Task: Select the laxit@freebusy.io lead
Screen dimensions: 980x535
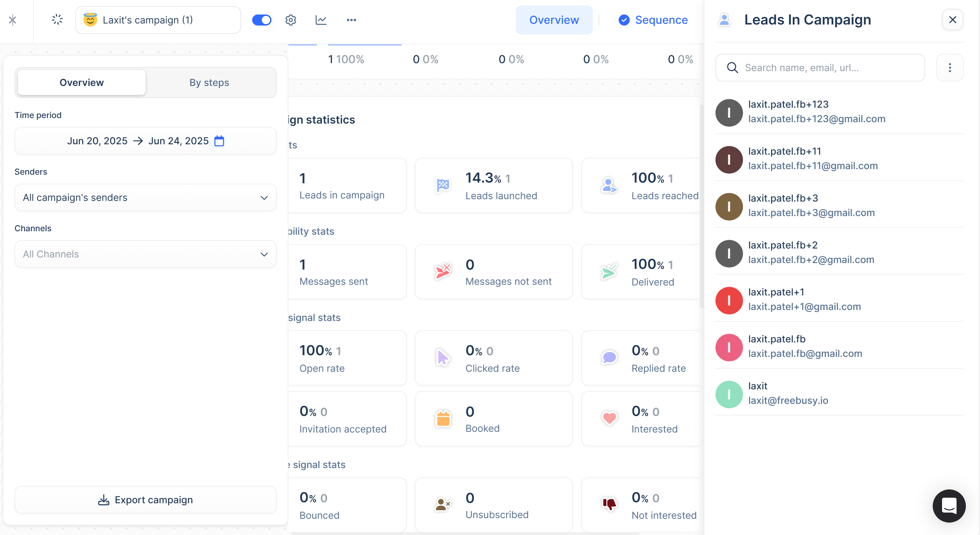Action: tap(788, 401)
